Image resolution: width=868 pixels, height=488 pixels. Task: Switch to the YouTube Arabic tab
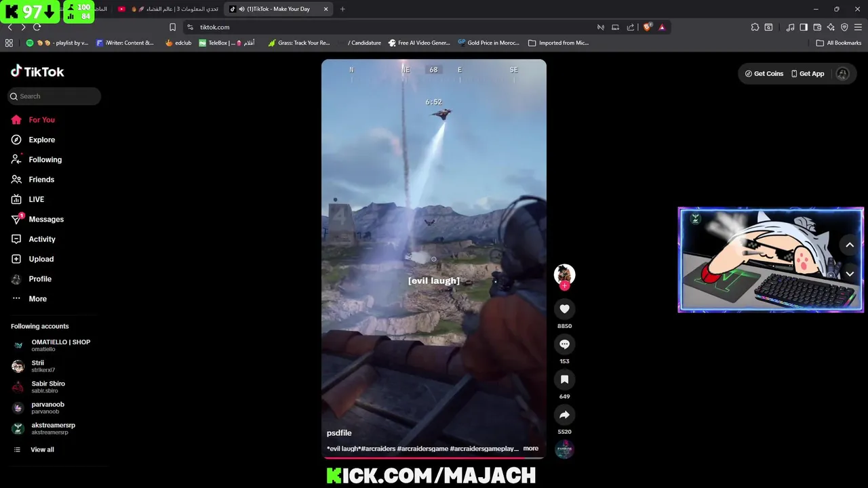[168, 9]
